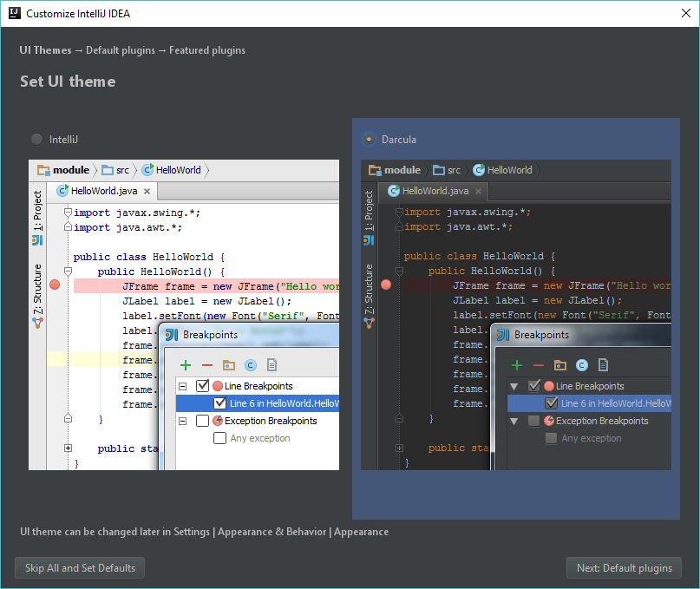The height and width of the screenshot is (589, 700).
Task: Collapse Line Breakpoints tree node in light preview
Action: [x=182, y=386]
